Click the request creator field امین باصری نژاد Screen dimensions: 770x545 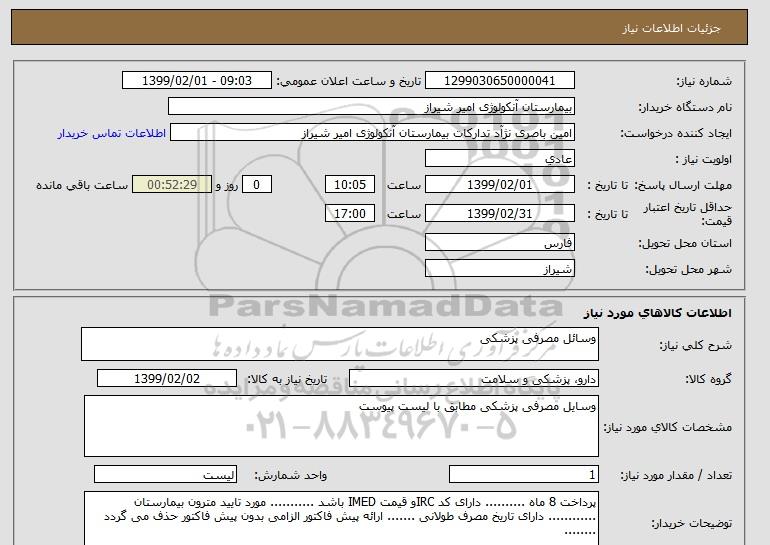tap(372, 133)
